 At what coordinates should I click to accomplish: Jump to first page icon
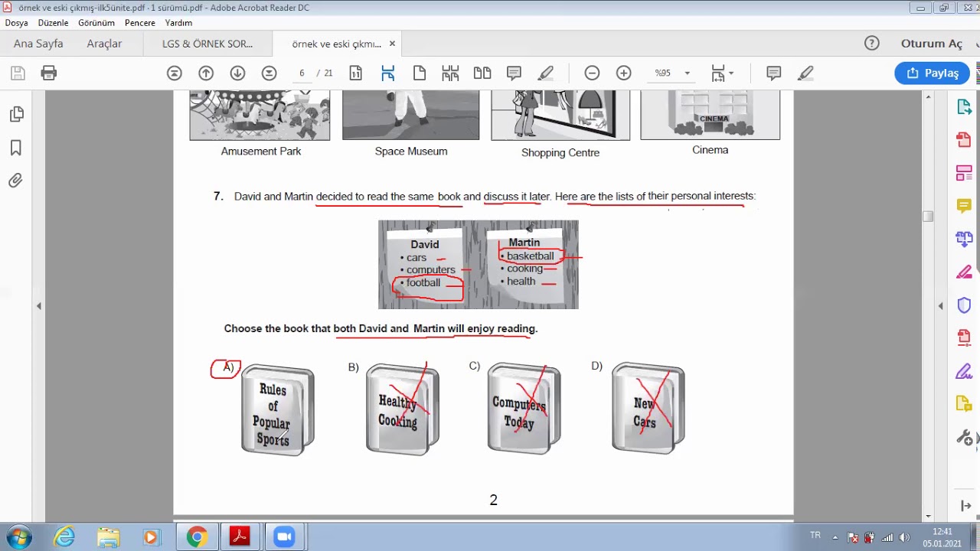pyautogui.click(x=175, y=73)
